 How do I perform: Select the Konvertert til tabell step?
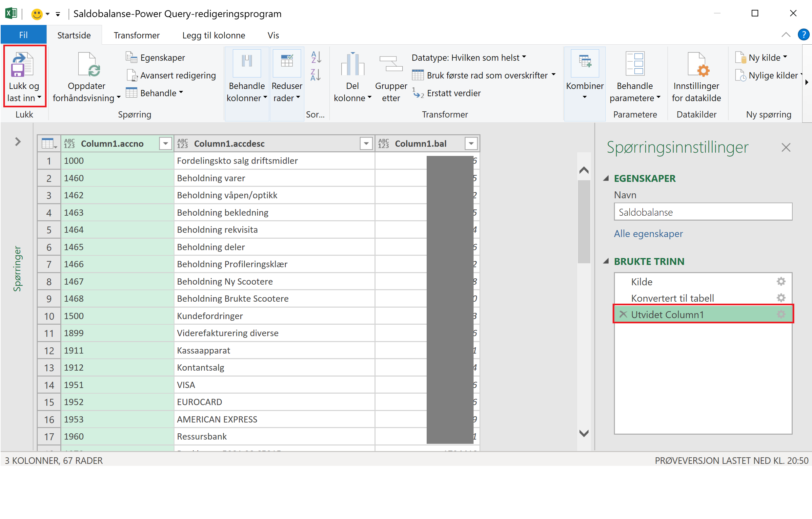672,298
